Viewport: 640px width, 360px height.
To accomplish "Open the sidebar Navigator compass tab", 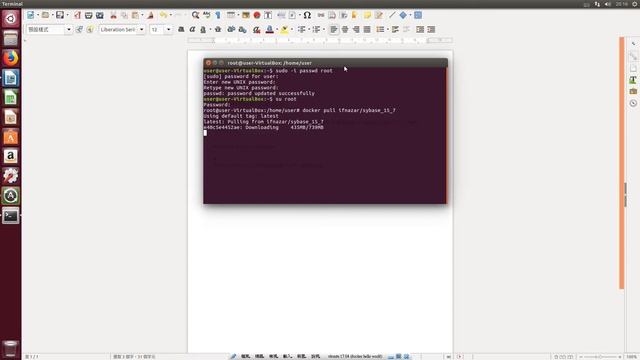I will coord(633,103).
